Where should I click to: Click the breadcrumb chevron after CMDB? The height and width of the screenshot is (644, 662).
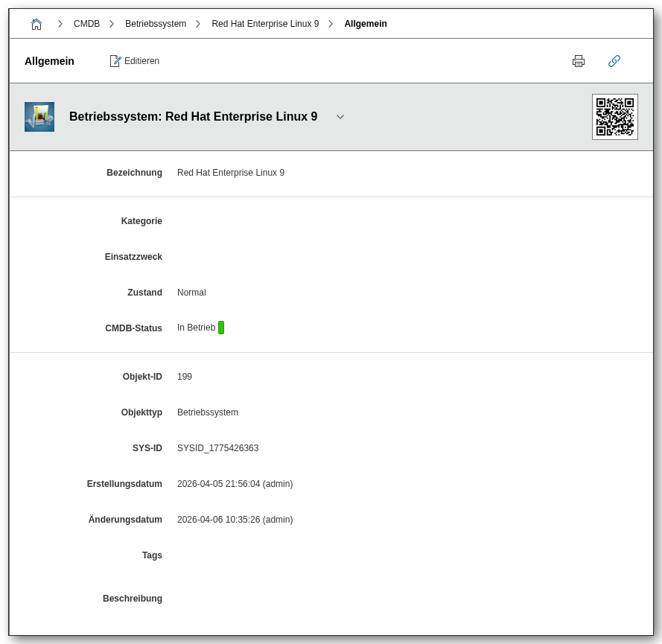coord(112,24)
